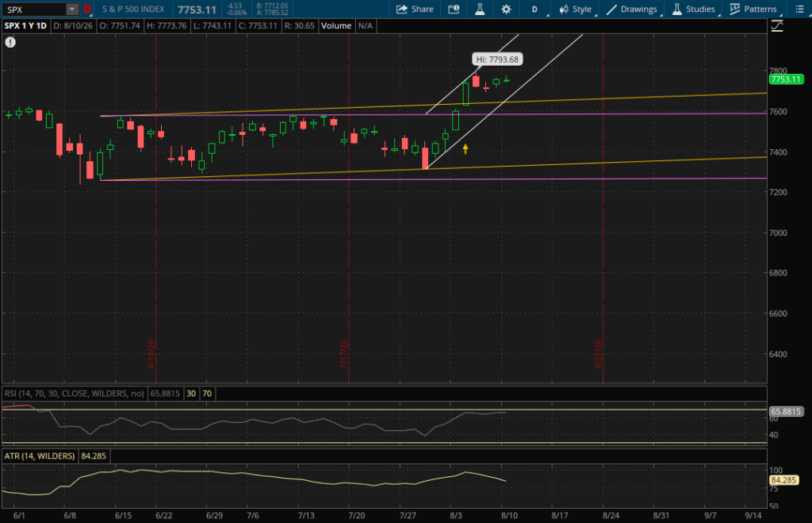Open the Style candlestick menu
The image size is (812, 523).
point(576,9)
